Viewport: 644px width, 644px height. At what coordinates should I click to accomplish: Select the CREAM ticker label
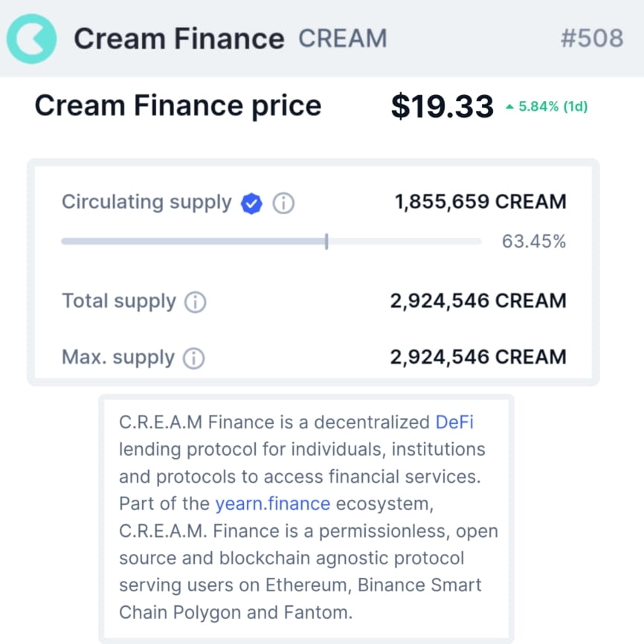[x=343, y=38]
